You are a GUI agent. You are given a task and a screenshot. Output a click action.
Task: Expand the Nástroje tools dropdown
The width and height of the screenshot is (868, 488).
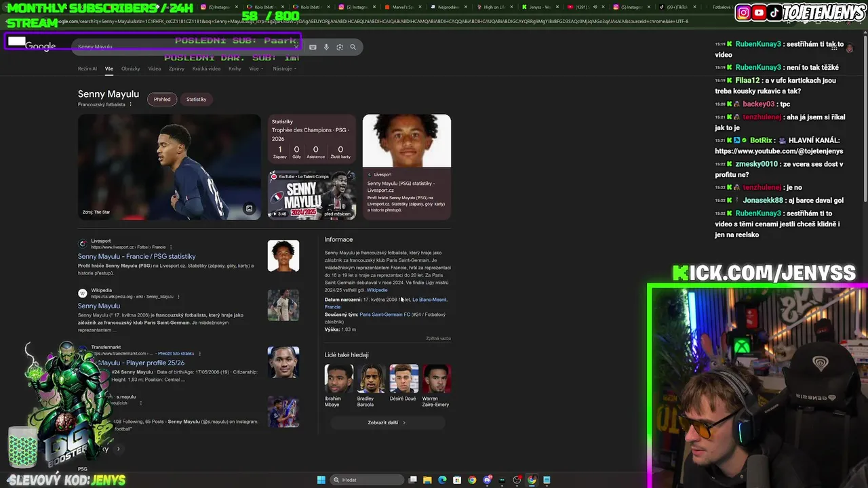[x=285, y=68]
